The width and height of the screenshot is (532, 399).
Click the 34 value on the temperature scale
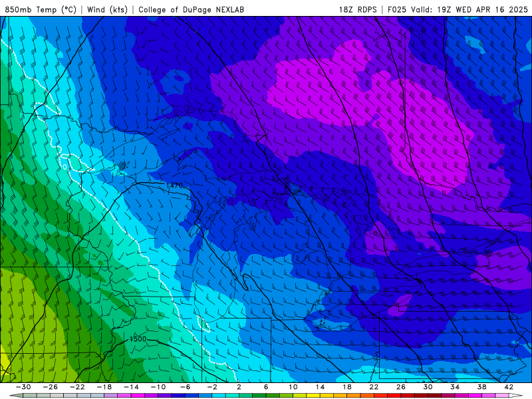pos(455,387)
